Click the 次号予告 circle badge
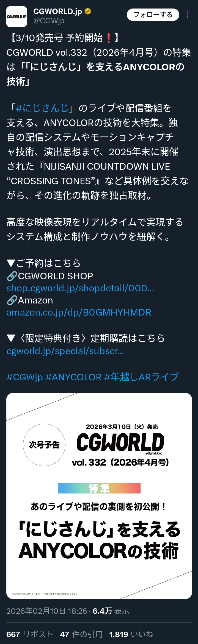Viewport: 198px width, 644px height. pos(44,445)
